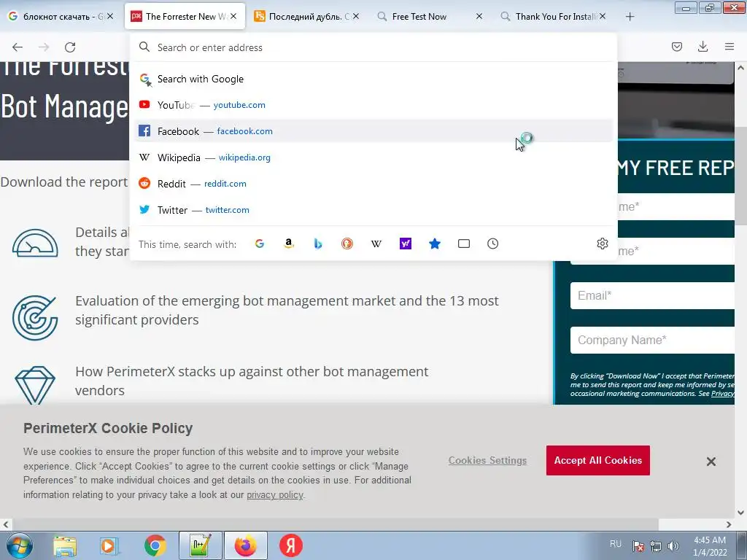
Task: Open the Pocket save icon
Action: coord(676,47)
